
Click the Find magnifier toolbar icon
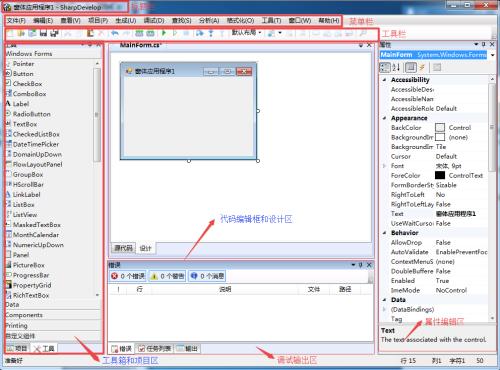pos(363,33)
